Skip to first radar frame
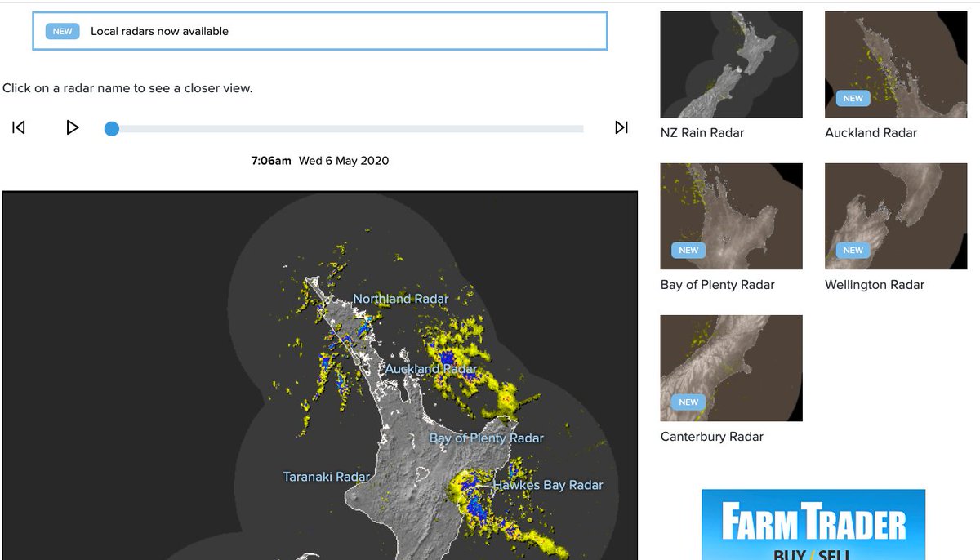Image resolution: width=980 pixels, height=560 pixels. [19, 127]
